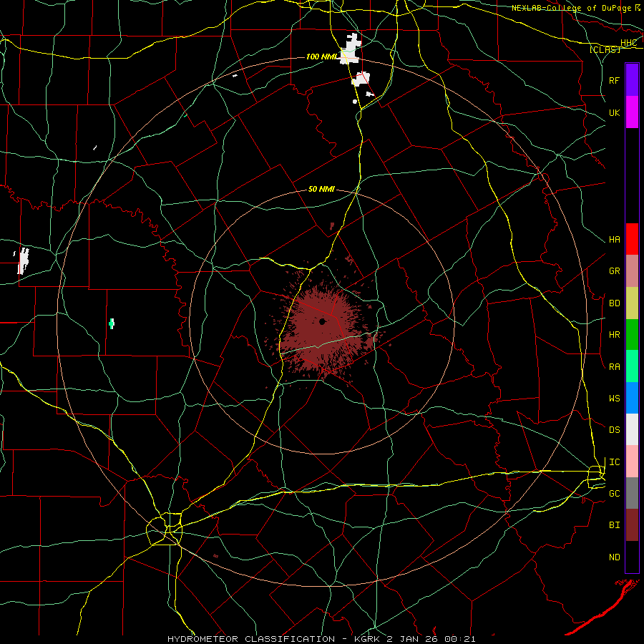
Task: Click the green rain echo in the west
Action: 112,323
